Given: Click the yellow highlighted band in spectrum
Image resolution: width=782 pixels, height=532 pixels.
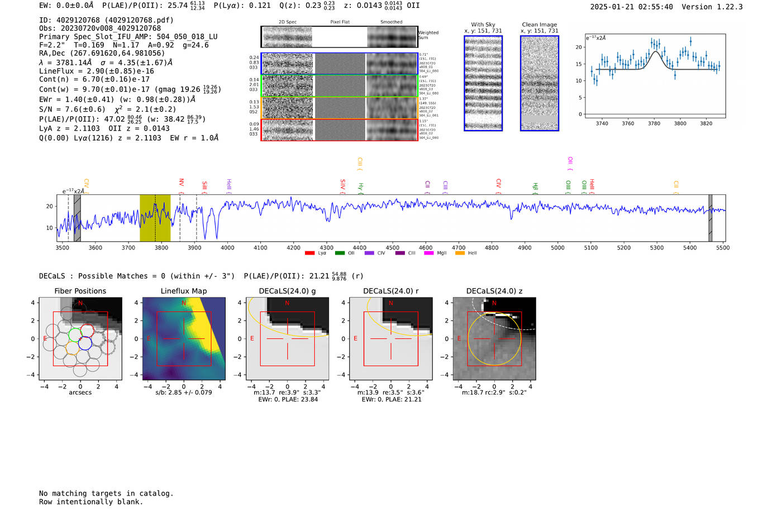Looking at the screenshot, I should pyautogui.click(x=155, y=218).
